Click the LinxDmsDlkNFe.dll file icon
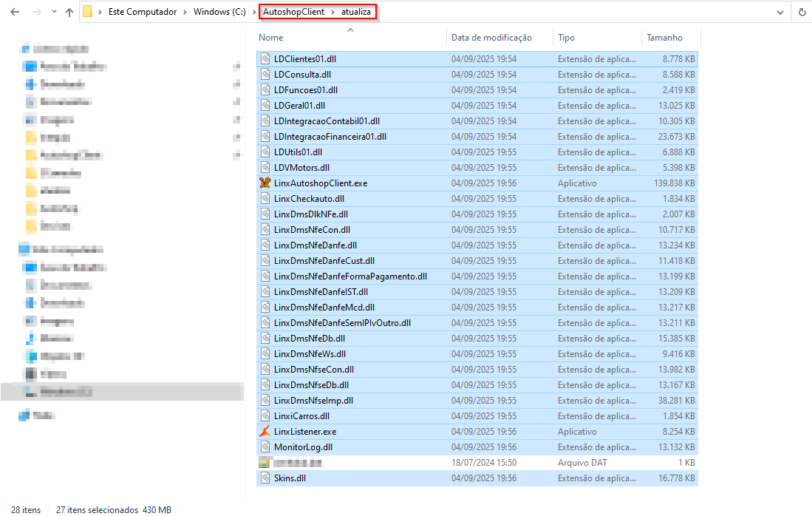Screen dimensions: 812x516 click(265, 214)
